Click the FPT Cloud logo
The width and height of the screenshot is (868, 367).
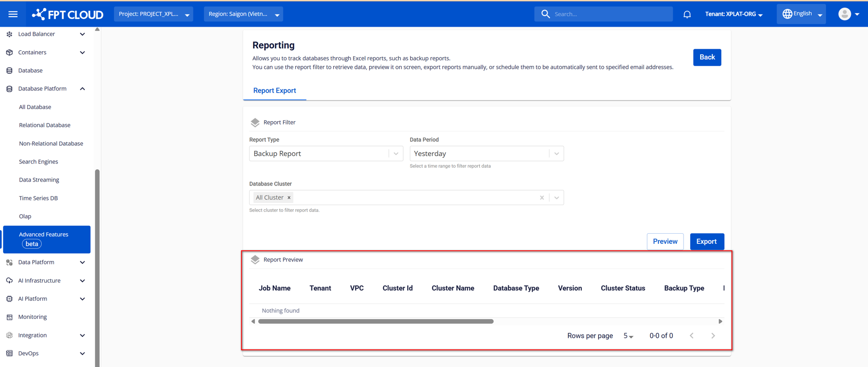tap(67, 14)
